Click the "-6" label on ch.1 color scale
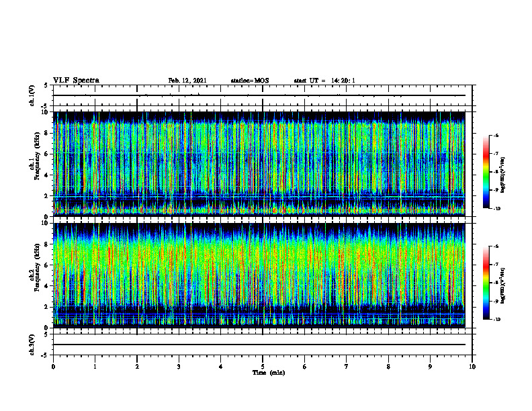This screenshot has height=411, width=532. [496, 136]
